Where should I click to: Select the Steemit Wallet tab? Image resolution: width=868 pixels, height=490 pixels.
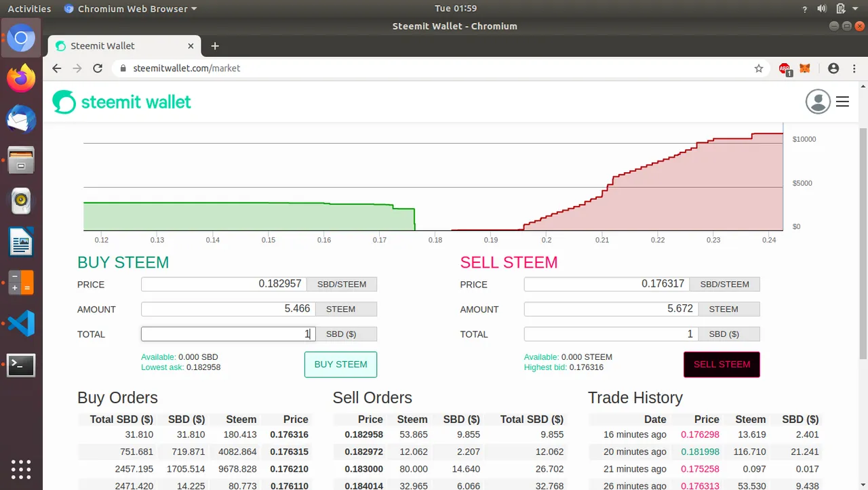coord(125,46)
